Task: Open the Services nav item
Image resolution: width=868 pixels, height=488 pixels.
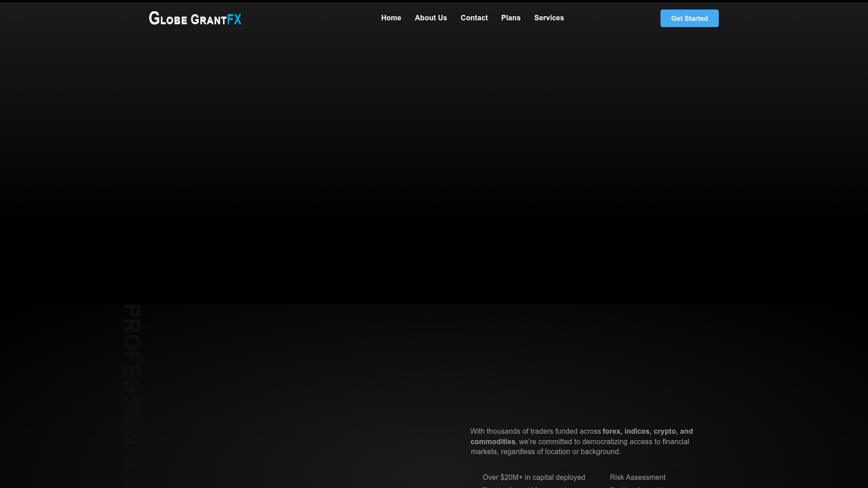Action: (x=548, y=18)
